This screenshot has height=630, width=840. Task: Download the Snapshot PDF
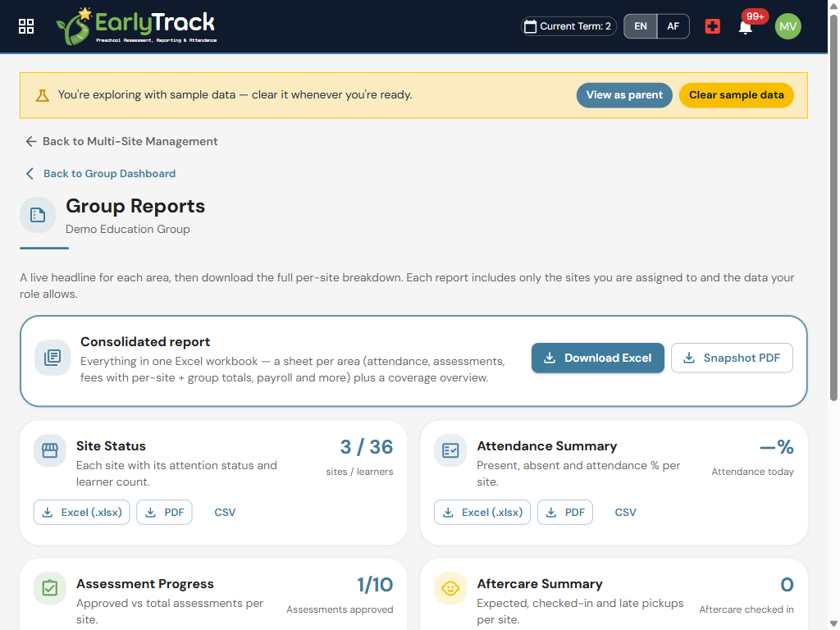point(732,358)
